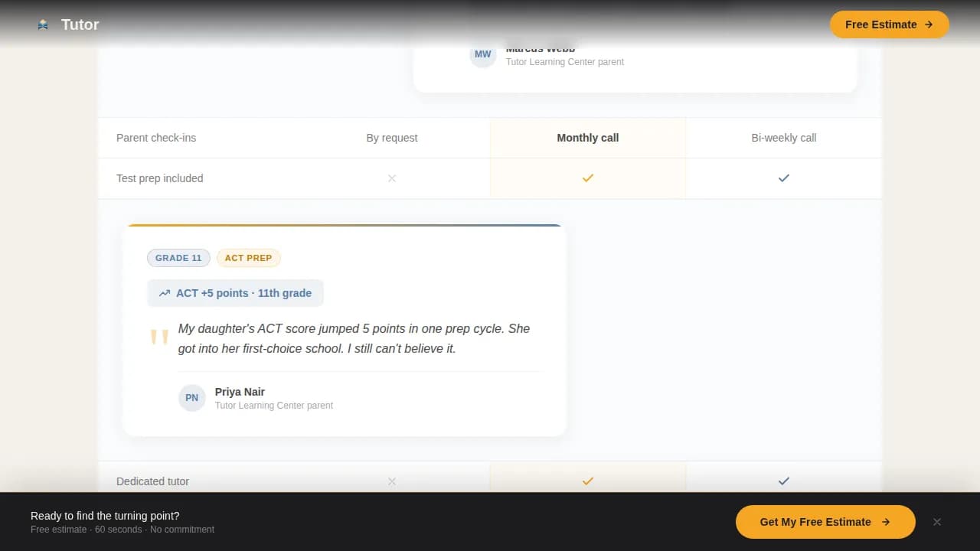The image size is (980, 551).
Task: Click the trend arrow icon in ACT badge
Action: coord(165,293)
